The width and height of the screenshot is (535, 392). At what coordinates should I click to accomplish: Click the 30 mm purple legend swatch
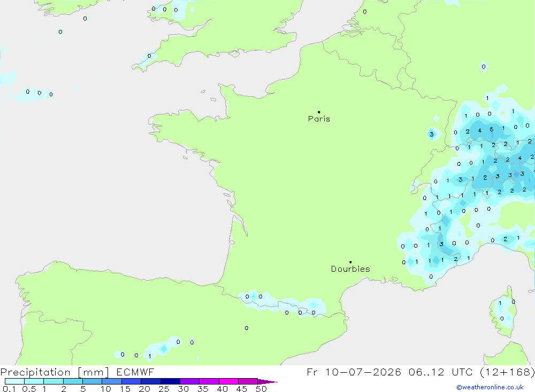coord(189,381)
